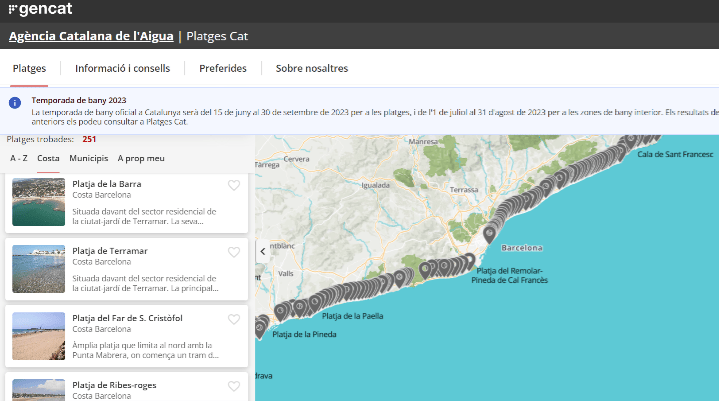Click Manresa label on map
The width and height of the screenshot is (719, 401).
(x=423, y=141)
